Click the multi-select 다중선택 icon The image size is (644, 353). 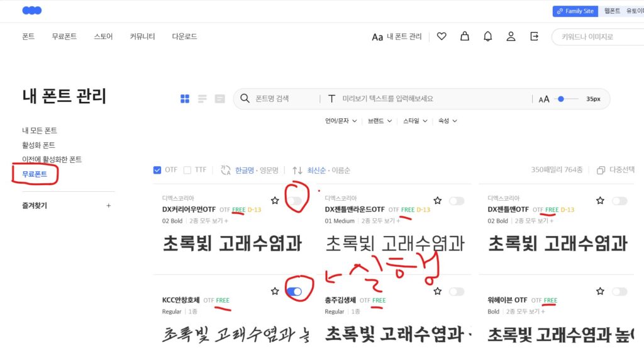tap(601, 170)
